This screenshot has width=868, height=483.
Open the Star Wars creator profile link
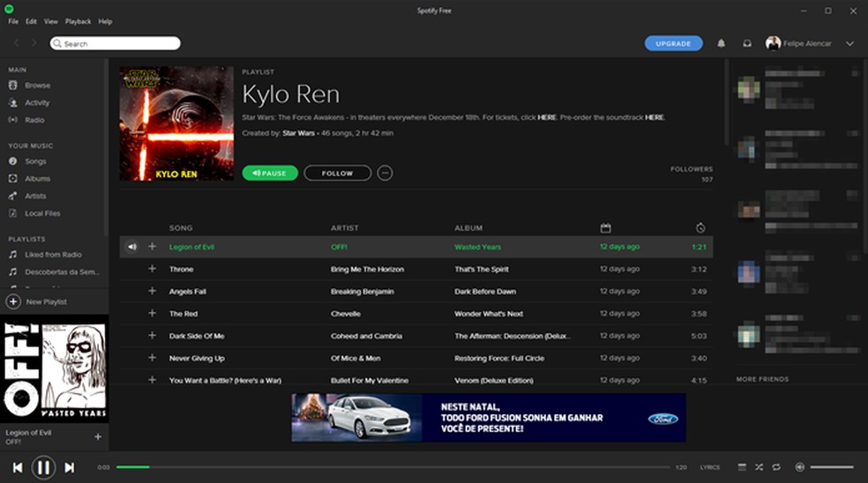298,133
